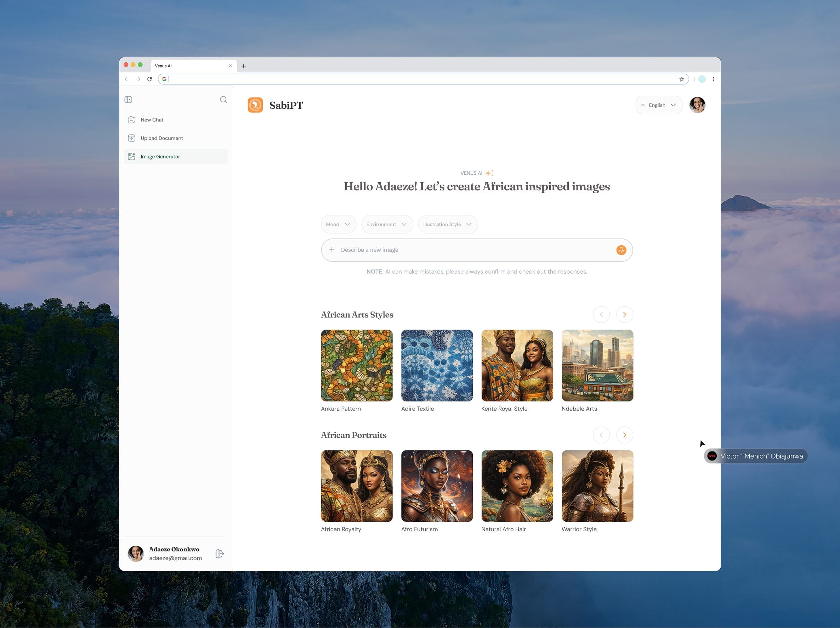Click the plus attachment icon in prompt box
The height and width of the screenshot is (628, 840).
(332, 249)
